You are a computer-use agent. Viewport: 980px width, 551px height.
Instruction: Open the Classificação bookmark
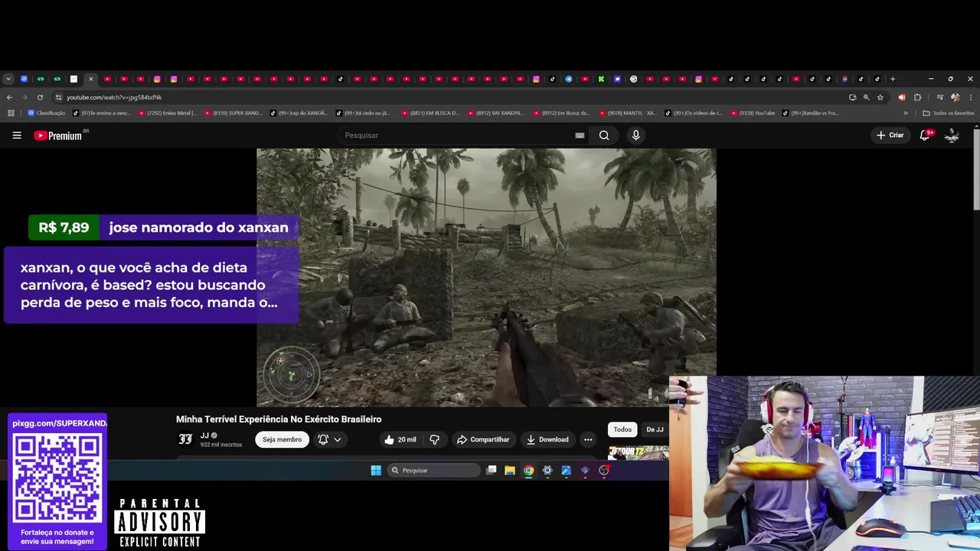tap(47, 113)
